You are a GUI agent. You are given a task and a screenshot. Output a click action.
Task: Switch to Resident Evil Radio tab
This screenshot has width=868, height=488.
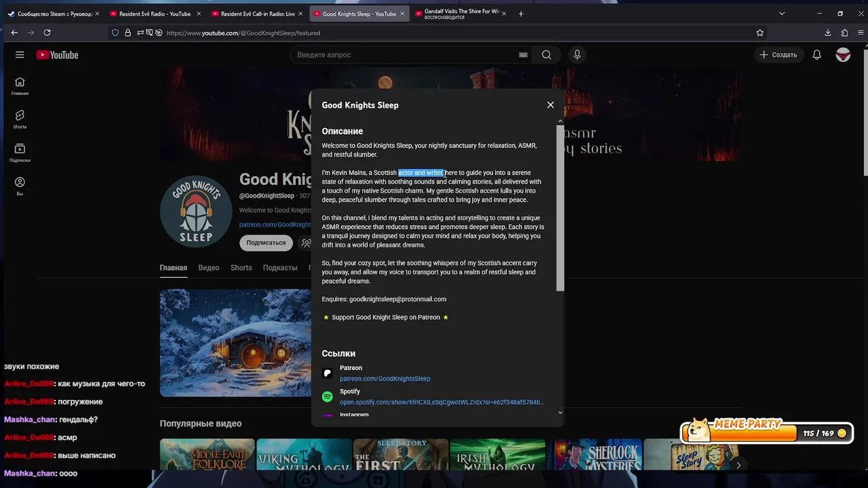(x=155, y=14)
